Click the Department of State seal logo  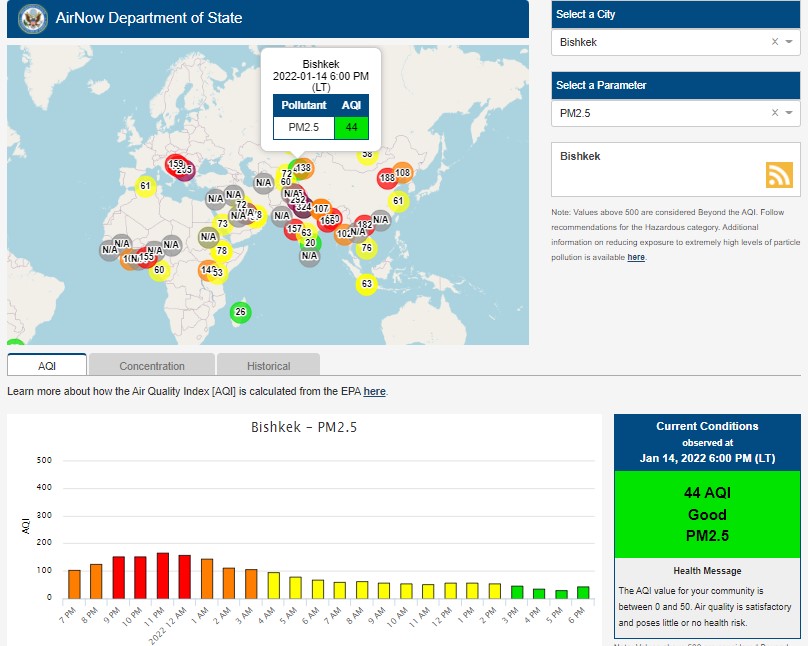pos(34,18)
